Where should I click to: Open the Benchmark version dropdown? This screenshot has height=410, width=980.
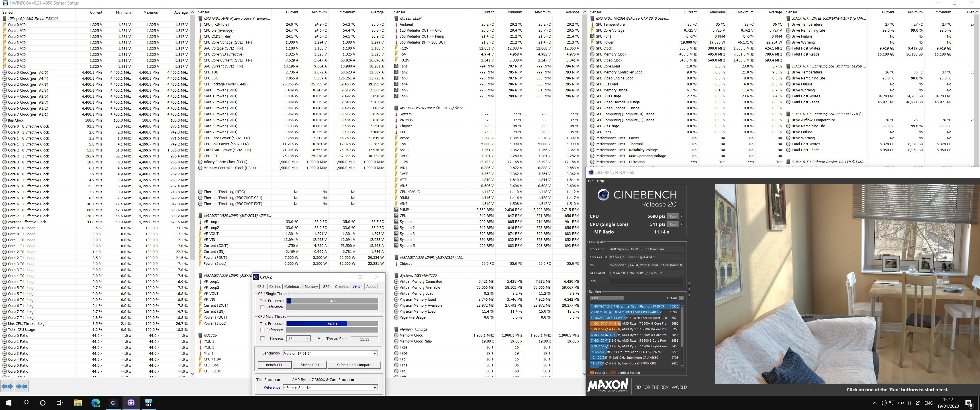click(x=374, y=353)
